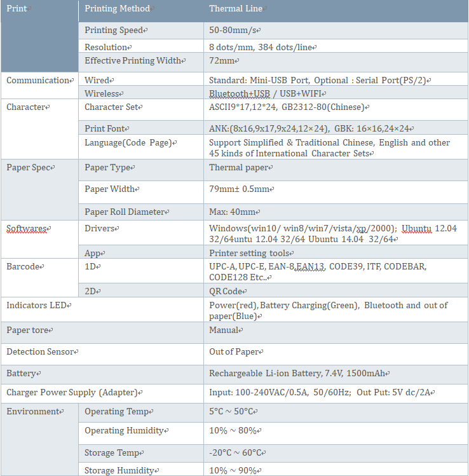469x476 pixels.
Task: Select the '50-80mm/s' value
Action: (x=233, y=30)
